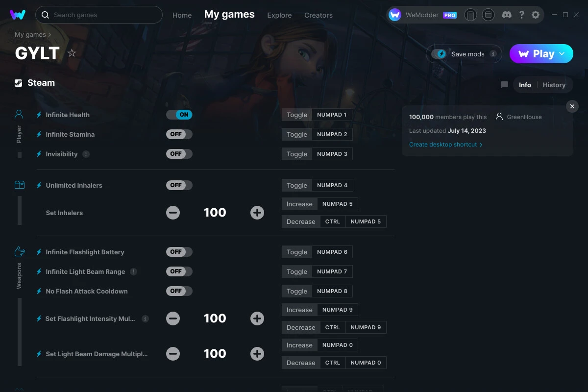Close the info panel with X
This screenshot has height=392, width=588.
[x=572, y=106]
